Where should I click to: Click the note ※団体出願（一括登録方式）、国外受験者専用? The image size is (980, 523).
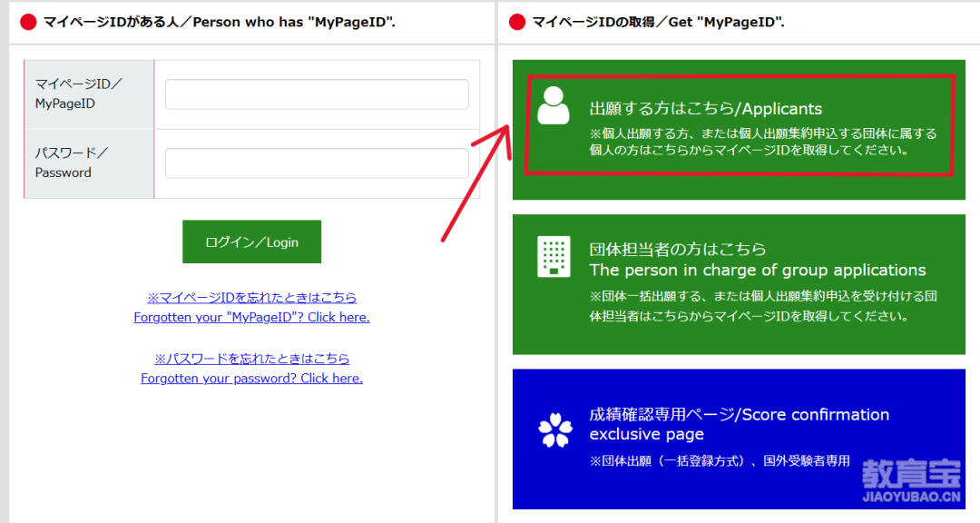click(720, 461)
